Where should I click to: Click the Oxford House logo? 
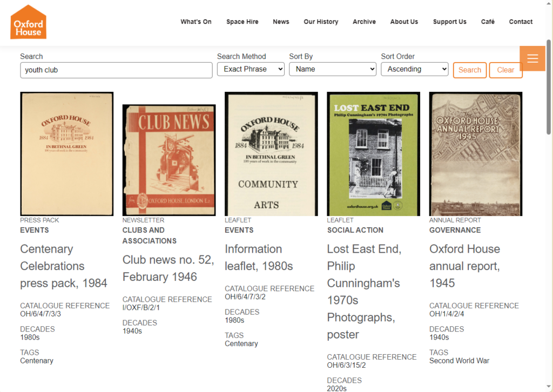tap(28, 22)
